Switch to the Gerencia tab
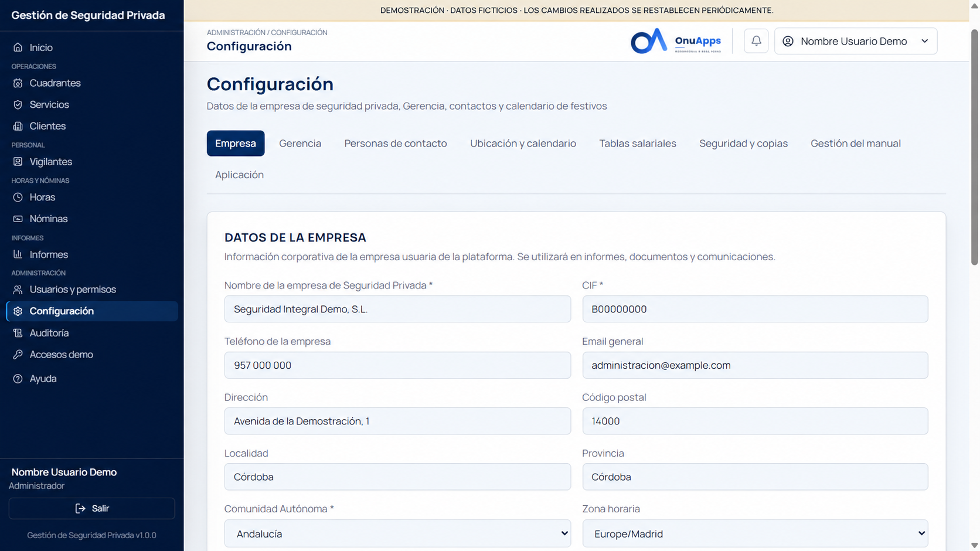Image resolution: width=980 pixels, height=551 pixels. tap(300, 144)
